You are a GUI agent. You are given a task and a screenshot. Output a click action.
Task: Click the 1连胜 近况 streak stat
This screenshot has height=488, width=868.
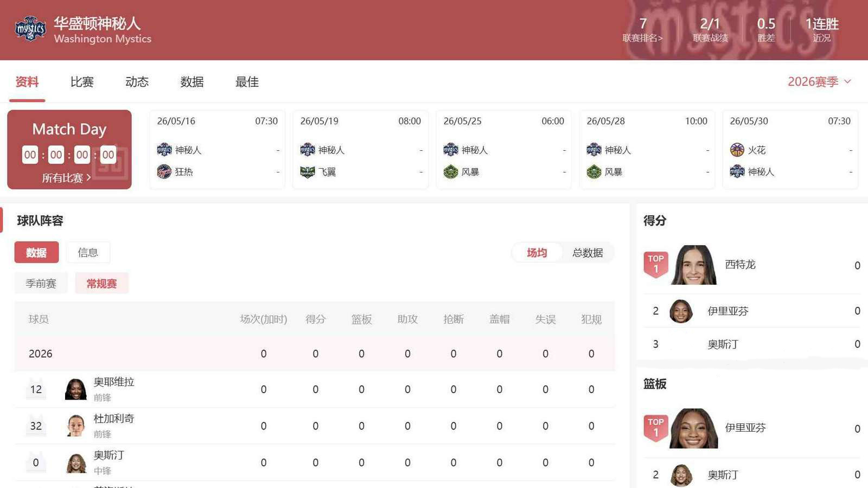[x=822, y=30]
